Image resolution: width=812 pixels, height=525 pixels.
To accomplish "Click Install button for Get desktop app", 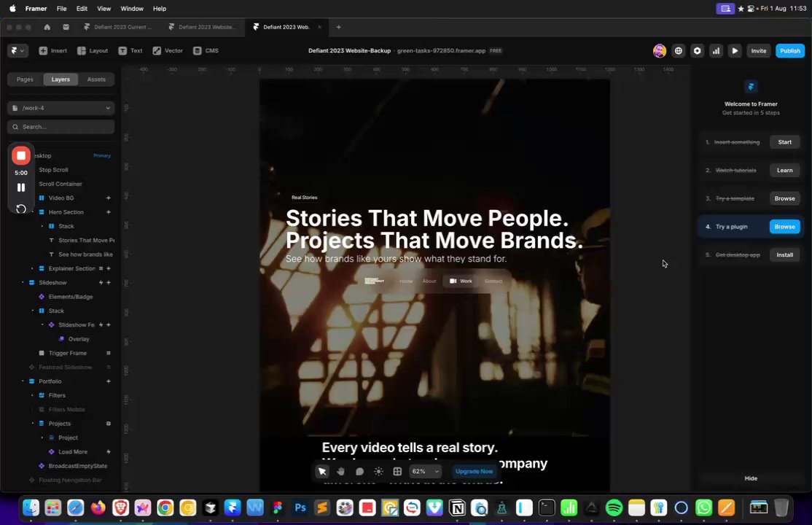I will 784,255.
